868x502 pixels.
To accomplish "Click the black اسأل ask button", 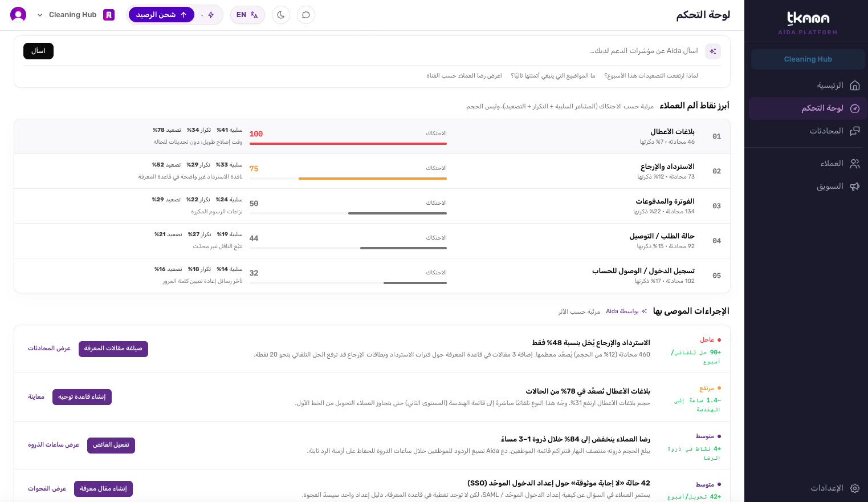I will tap(38, 51).
